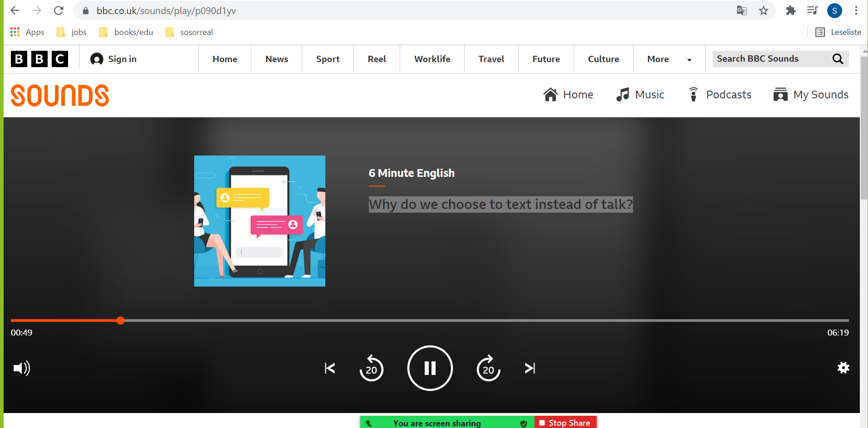Open the Chrome profile avatar

[834, 10]
